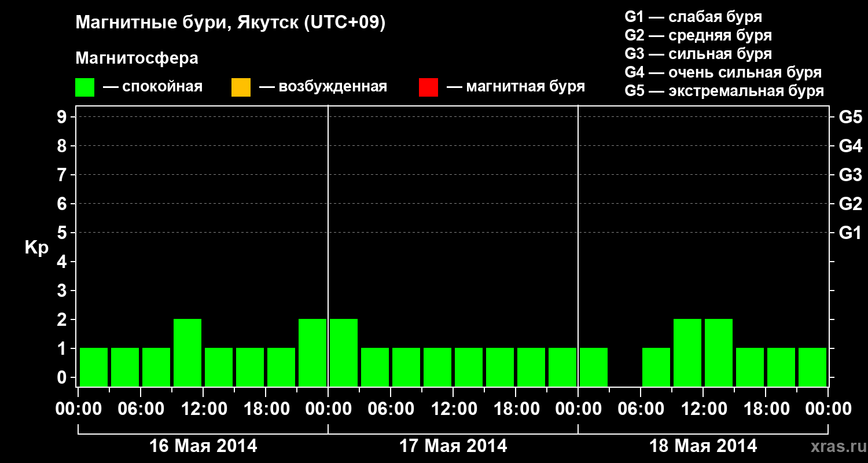The image size is (868, 463).
Task: Click the Kp 1 bar for 18 May 00:00–03:00
Action: (x=594, y=367)
